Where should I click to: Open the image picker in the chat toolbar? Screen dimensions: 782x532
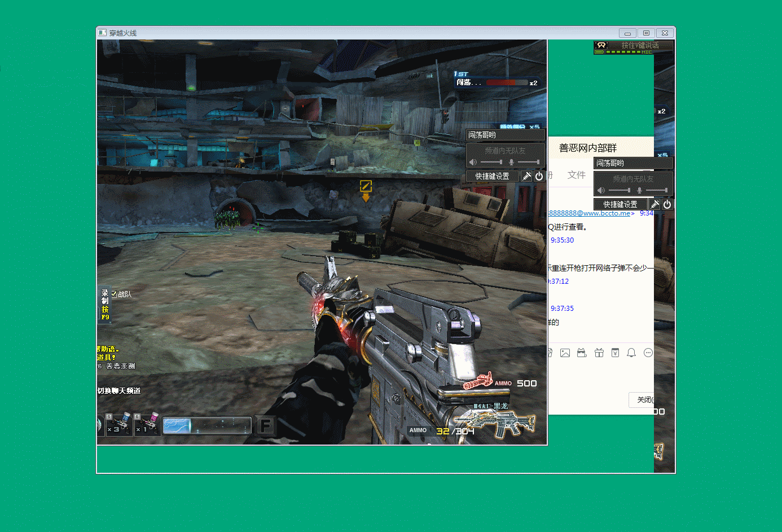pyautogui.click(x=565, y=353)
